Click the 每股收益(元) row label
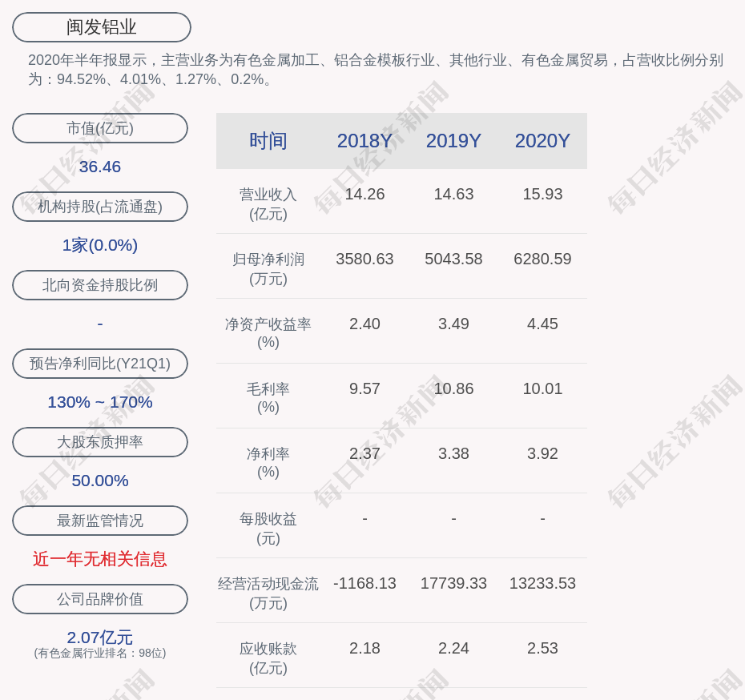Viewport: 745px width, 700px height. coord(268,529)
